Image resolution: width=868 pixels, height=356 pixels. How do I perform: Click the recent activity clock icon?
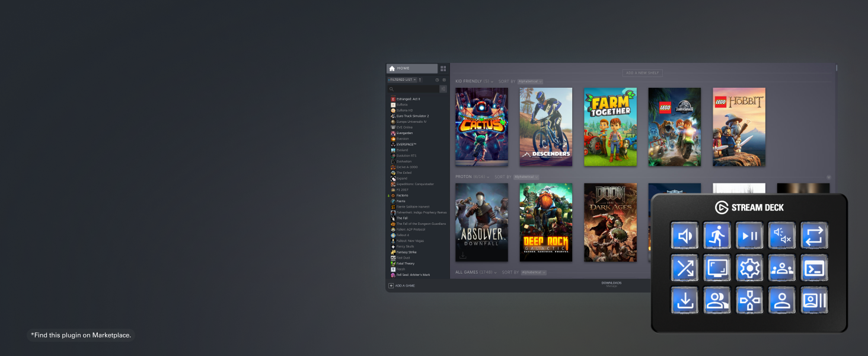click(x=437, y=80)
